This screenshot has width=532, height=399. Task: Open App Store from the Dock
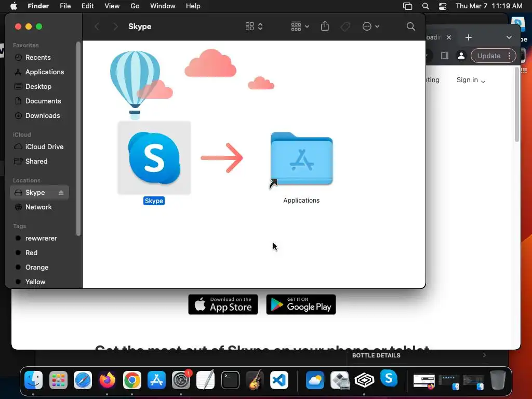pos(156,380)
